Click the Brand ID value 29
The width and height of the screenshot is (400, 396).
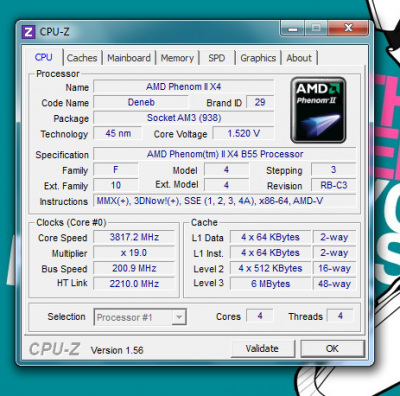click(x=260, y=102)
